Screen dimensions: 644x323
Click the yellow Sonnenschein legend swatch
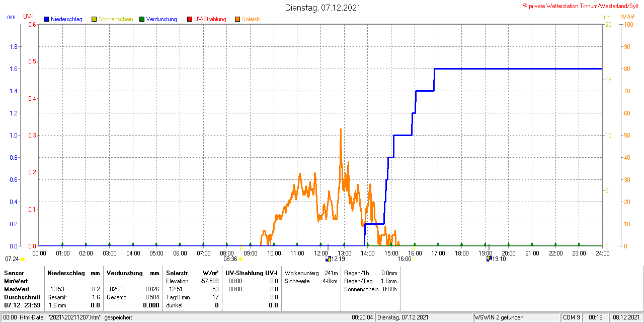[94, 19]
